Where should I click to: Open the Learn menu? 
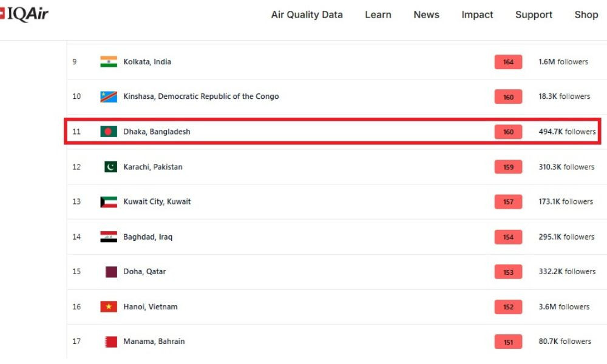pyautogui.click(x=378, y=15)
